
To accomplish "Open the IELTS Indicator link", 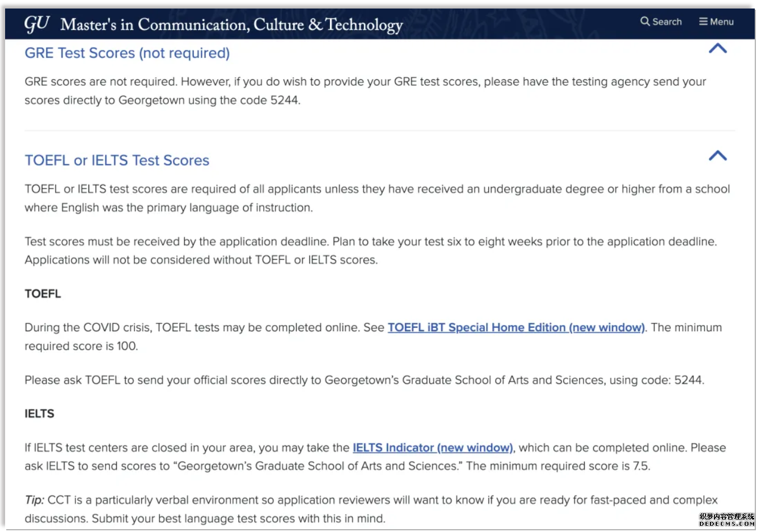I will pos(432,448).
